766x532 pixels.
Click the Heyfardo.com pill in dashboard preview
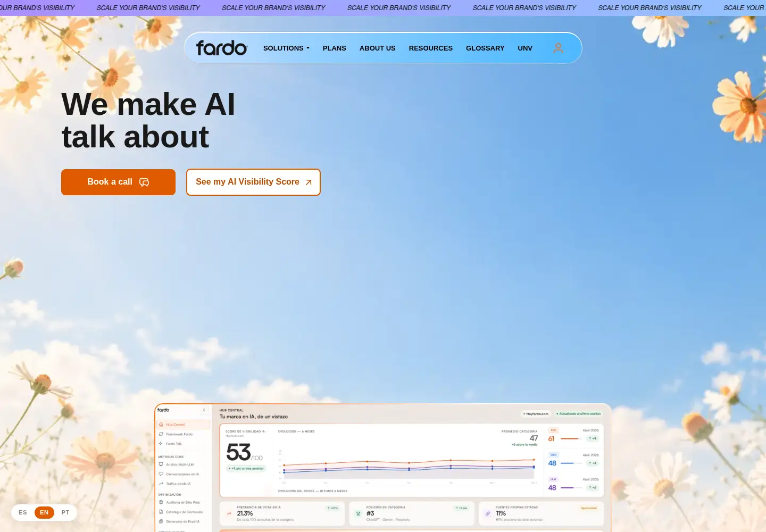pos(536,413)
